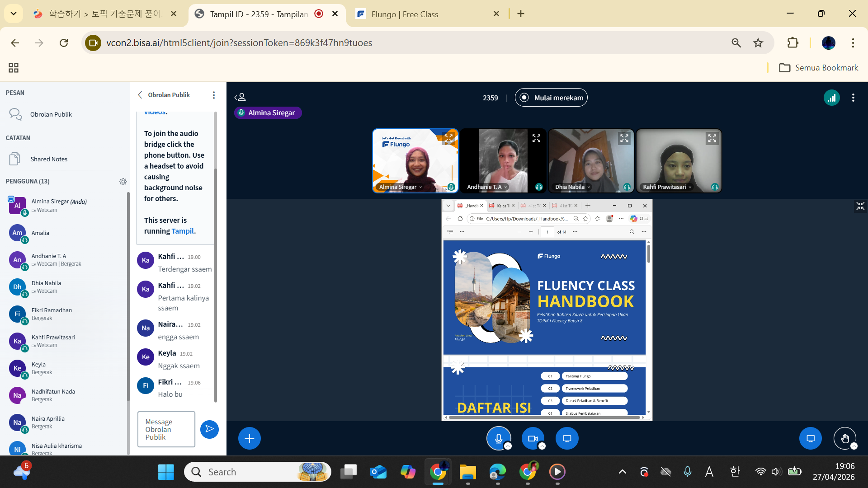This screenshot has height=488, width=868.
Task: Open the Obrolan Publik chat options menu
Action: click(214, 95)
